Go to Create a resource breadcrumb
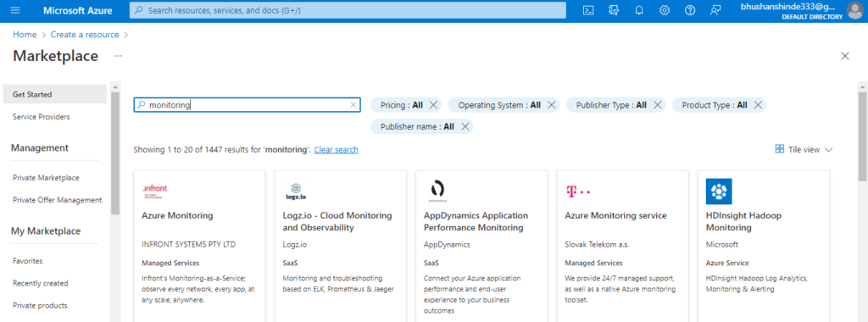868x322 pixels. pos(85,34)
